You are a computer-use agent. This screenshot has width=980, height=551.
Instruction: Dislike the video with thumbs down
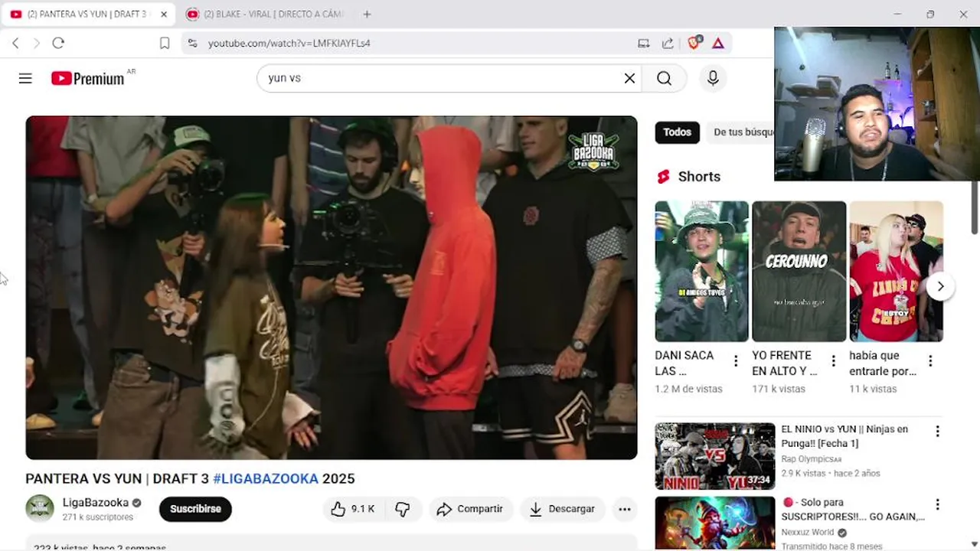[403, 509]
